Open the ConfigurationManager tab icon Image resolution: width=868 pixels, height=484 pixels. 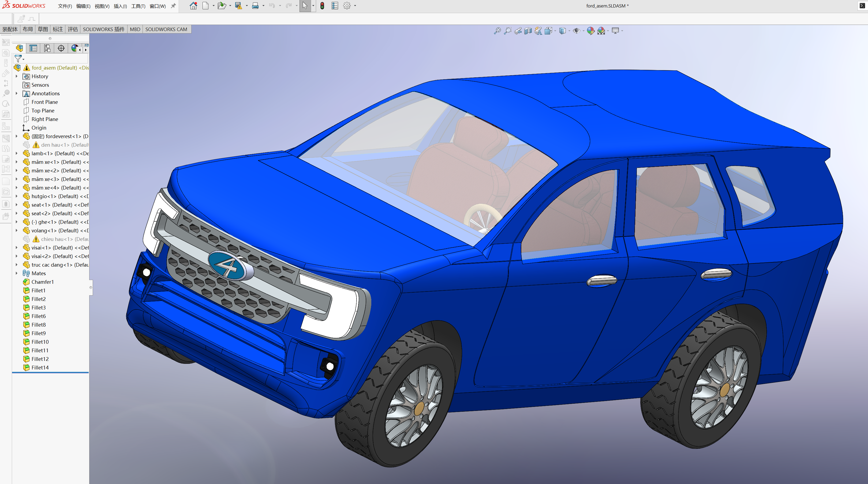(x=47, y=48)
